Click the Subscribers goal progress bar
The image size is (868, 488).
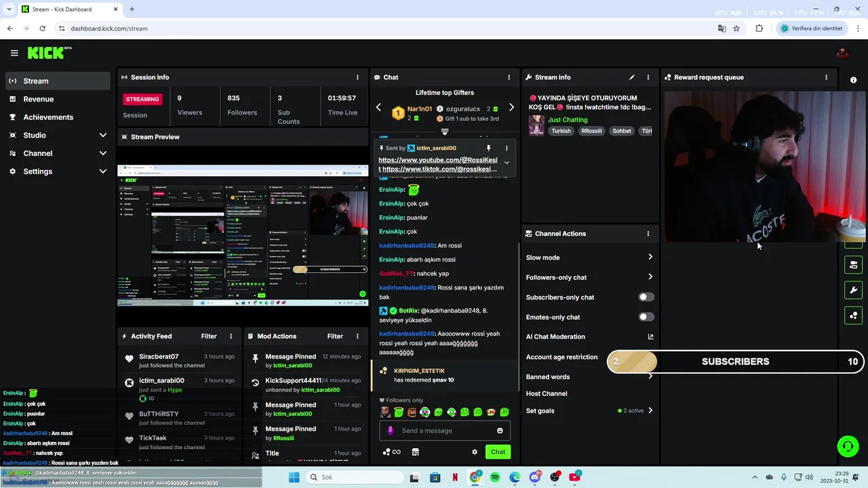(x=736, y=362)
